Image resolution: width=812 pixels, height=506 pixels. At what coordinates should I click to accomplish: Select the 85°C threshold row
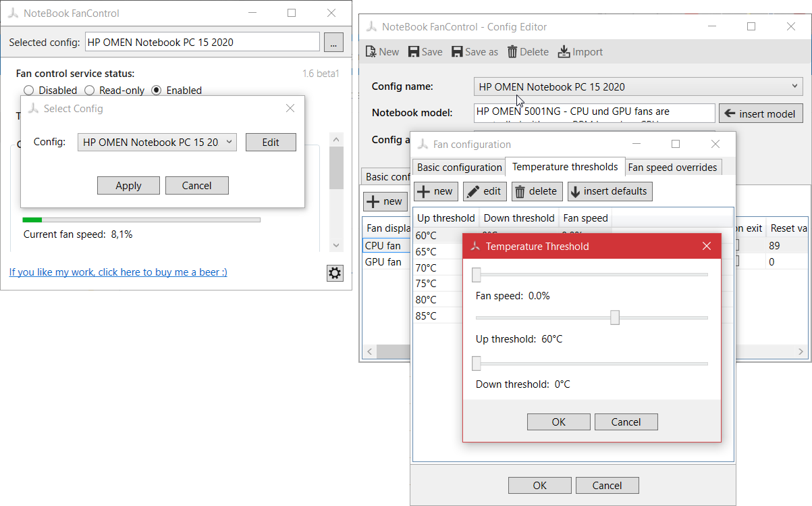tap(439, 316)
